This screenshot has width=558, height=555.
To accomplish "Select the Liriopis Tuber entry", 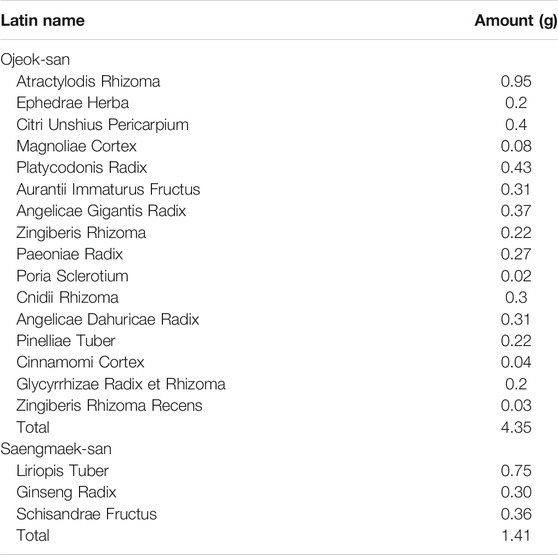I will pyautogui.click(x=62, y=471).
